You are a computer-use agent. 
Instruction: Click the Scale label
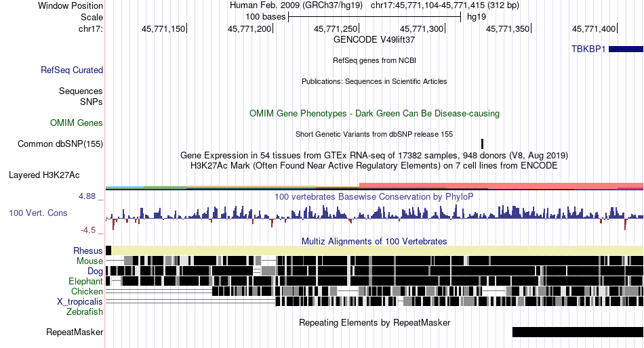tap(92, 17)
